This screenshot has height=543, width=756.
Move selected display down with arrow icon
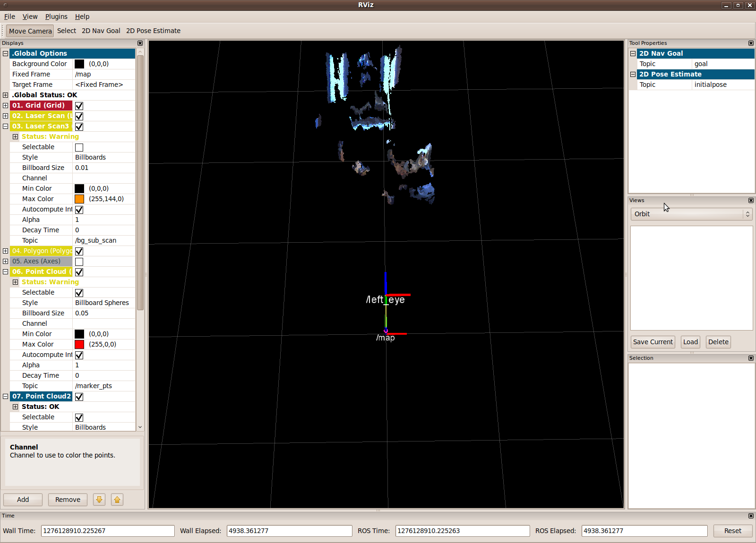point(99,500)
